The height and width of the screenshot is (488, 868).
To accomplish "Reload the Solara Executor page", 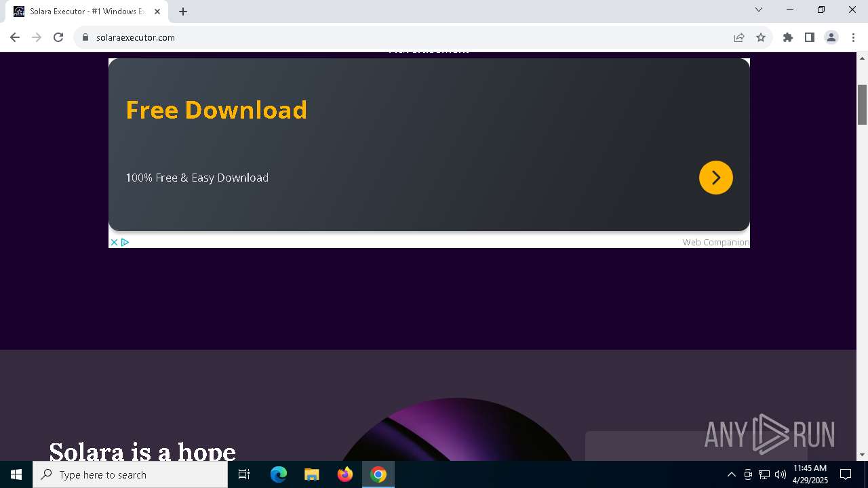I will point(58,37).
